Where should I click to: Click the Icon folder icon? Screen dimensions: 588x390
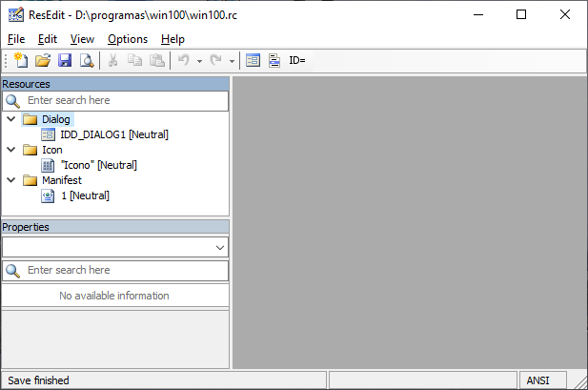pyautogui.click(x=30, y=150)
